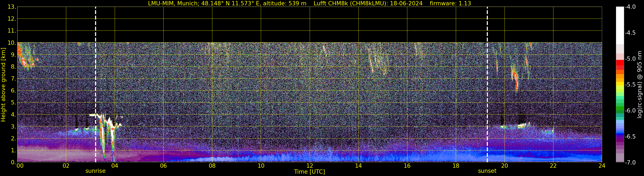Click the colorbar tick label '-5.5'
The image size is (644, 176).
[630, 85]
